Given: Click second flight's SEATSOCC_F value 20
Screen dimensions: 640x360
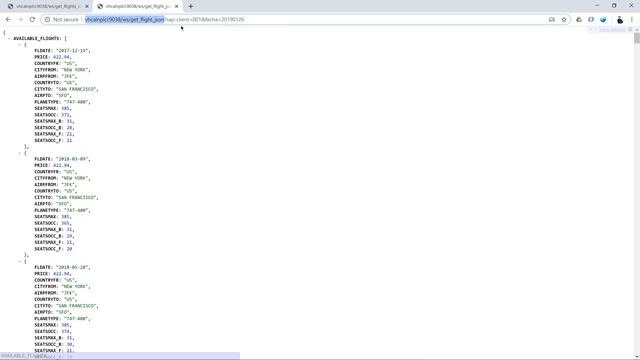Looking at the screenshot, I should click(x=69, y=249).
